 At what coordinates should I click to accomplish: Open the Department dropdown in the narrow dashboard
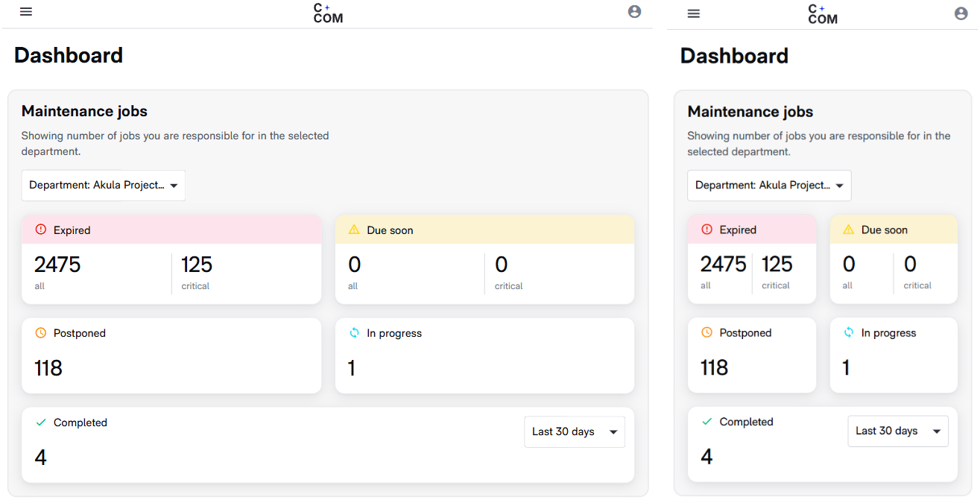click(x=769, y=186)
